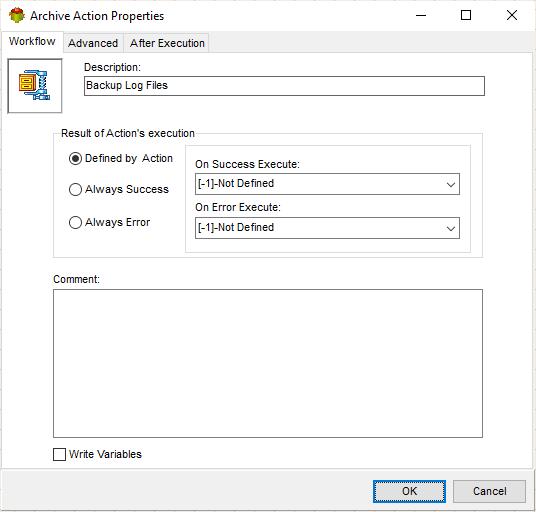
Task: Minimize the Archive Action Properties window
Action: (421, 15)
